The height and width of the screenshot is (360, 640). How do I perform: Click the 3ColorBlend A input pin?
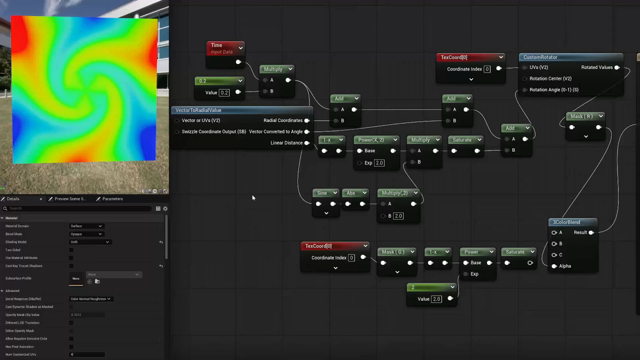(554, 233)
